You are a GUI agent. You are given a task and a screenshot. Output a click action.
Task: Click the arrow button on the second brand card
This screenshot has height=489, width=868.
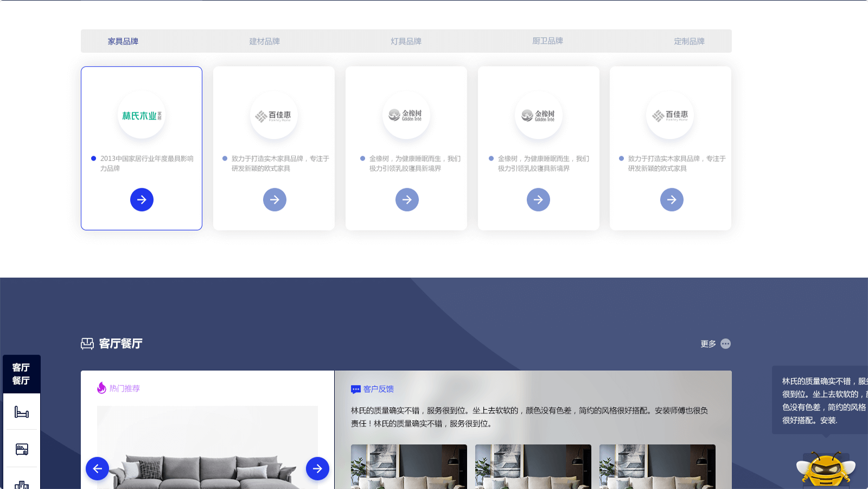(x=275, y=200)
